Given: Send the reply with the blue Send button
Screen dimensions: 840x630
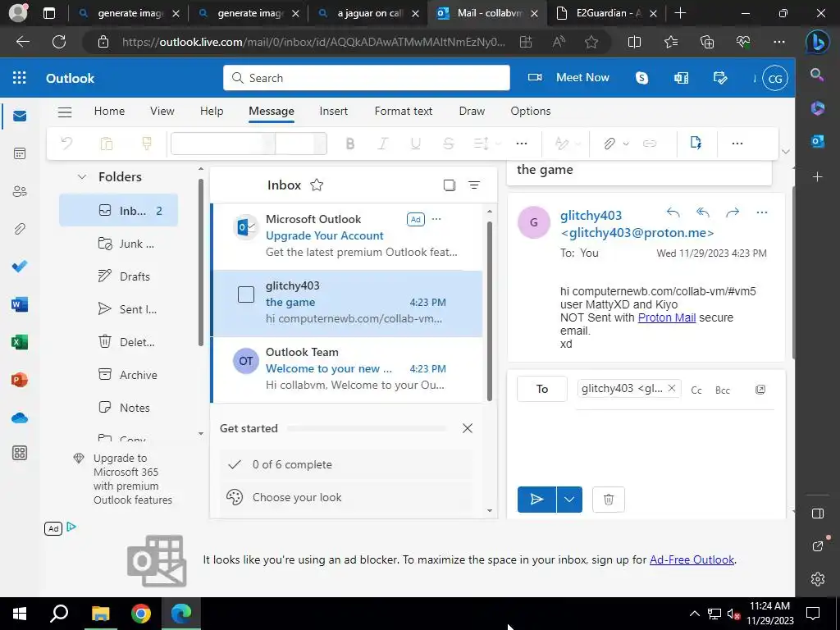Looking at the screenshot, I should [x=536, y=500].
